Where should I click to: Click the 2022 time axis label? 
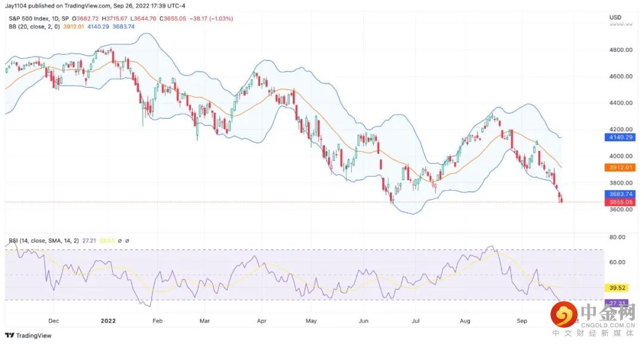[108, 321]
